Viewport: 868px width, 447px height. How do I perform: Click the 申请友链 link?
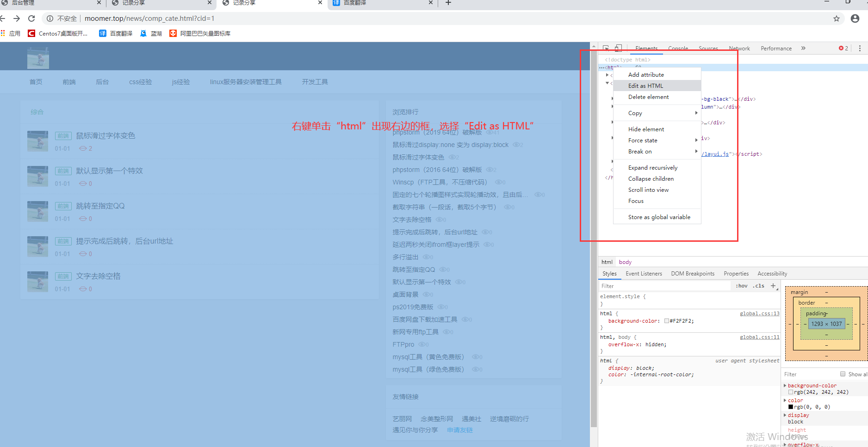(x=460, y=430)
